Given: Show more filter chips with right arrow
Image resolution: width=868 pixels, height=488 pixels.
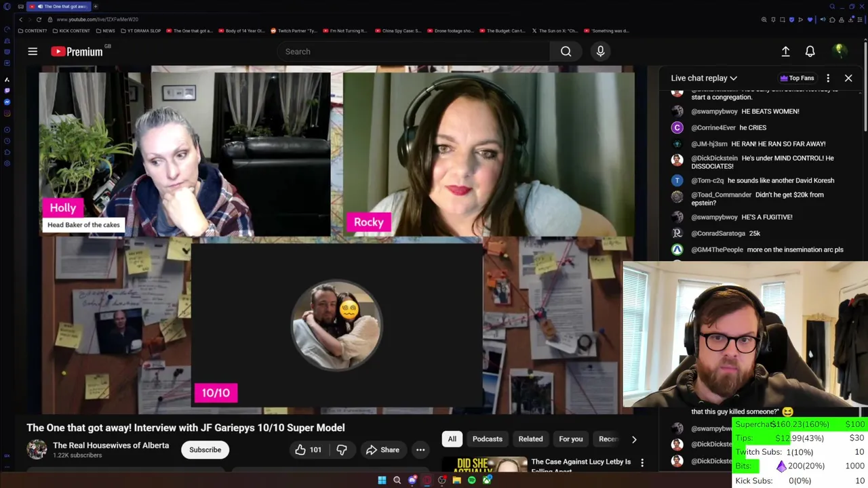Looking at the screenshot, I should 634,439.
